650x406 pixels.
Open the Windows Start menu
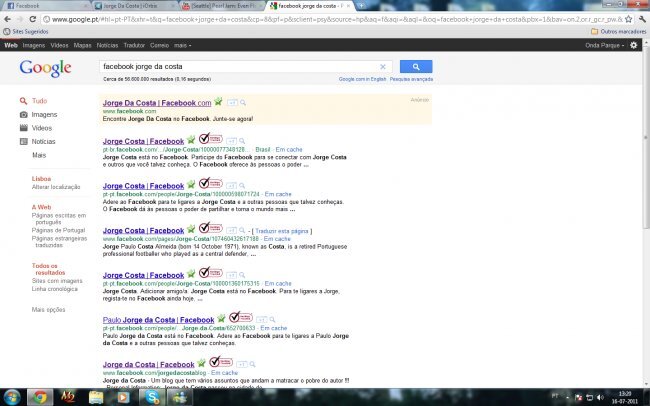point(12,397)
